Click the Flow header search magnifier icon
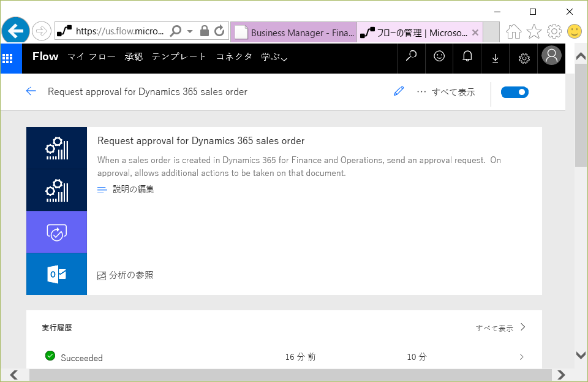Screen dimensions: 588x382 411,56
